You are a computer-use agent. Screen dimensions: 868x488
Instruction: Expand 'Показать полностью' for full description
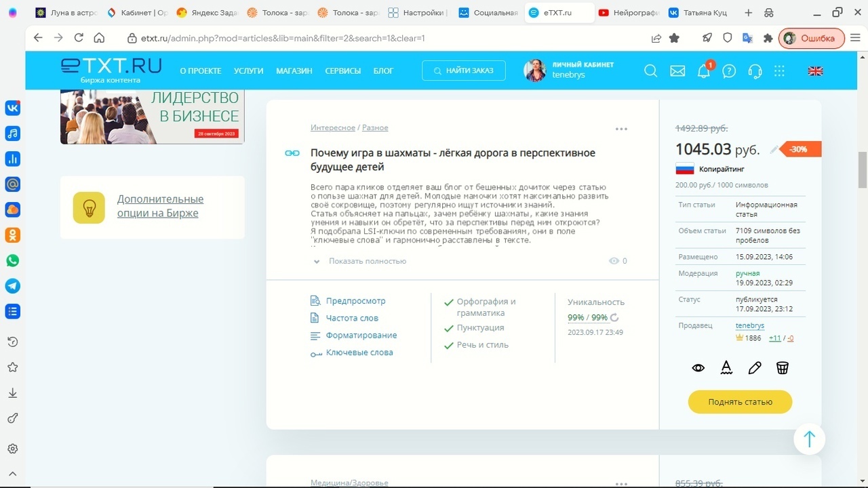click(x=366, y=261)
